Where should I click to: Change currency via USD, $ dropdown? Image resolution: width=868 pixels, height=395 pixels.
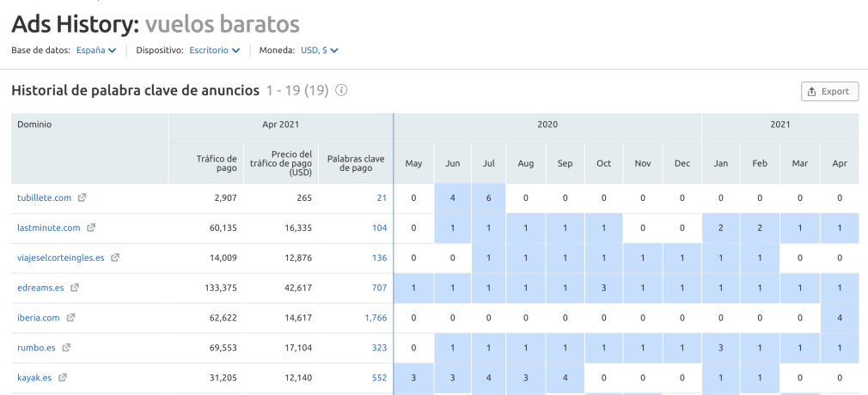tap(319, 51)
